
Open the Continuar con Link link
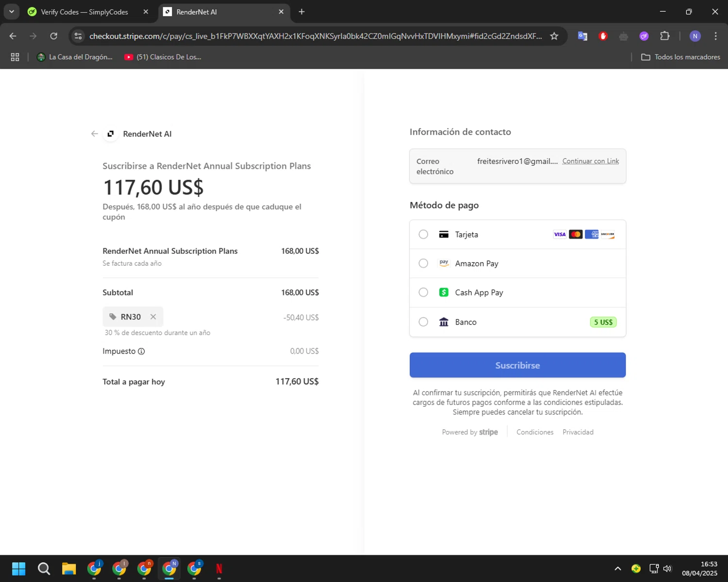591,161
